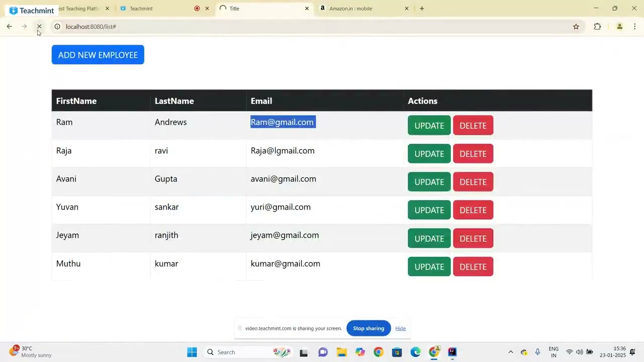Open Chrome's three-dot menu
The height and width of the screenshot is (362, 644).
[635, 27]
